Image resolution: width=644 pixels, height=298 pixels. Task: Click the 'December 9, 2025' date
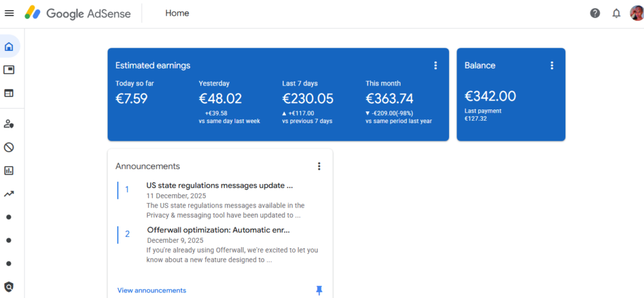(175, 241)
